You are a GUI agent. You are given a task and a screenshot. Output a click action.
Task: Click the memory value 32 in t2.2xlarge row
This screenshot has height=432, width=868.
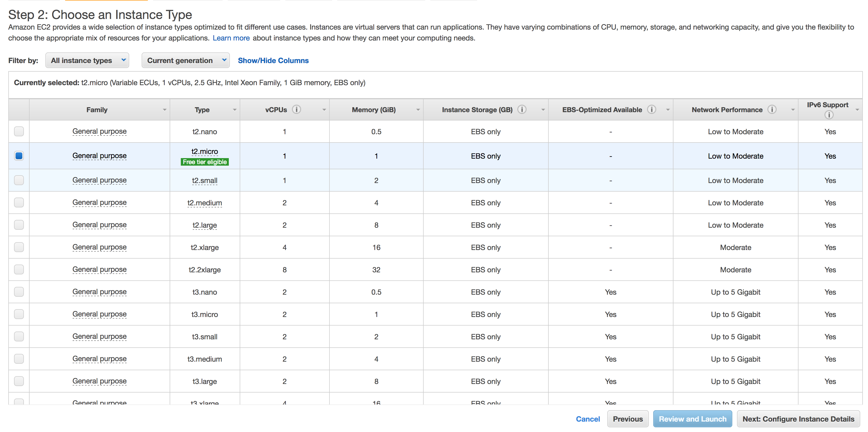[x=376, y=270]
